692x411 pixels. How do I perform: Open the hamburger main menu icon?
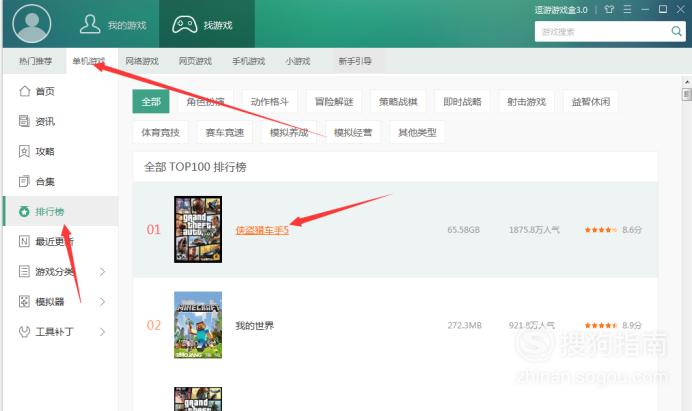[x=627, y=9]
